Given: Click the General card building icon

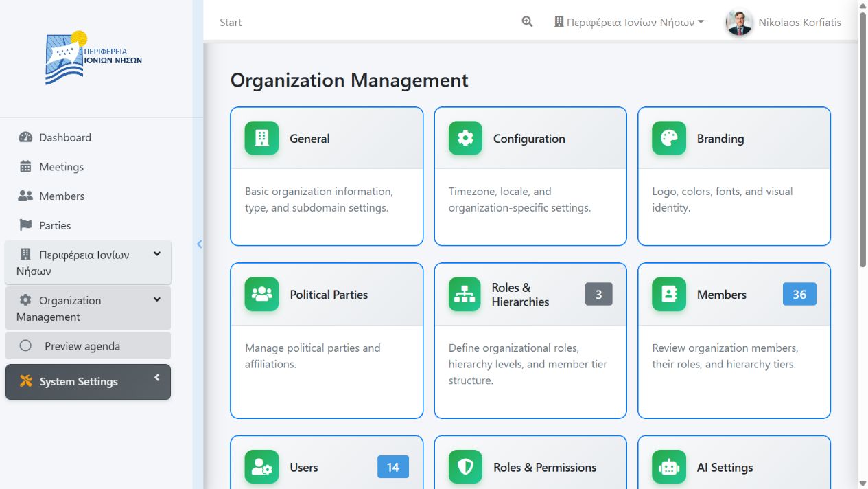Looking at the screenshot, I should (x=261, y=138).
